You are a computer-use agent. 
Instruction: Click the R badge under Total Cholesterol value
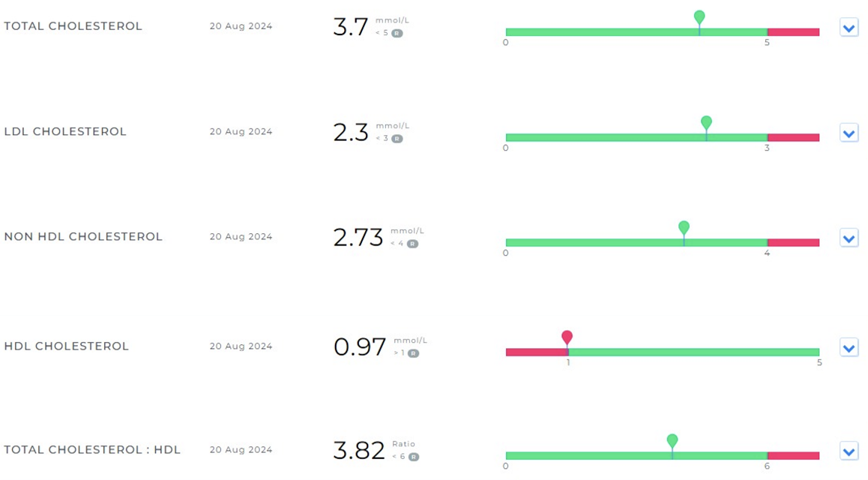pyautogui.click(x=397, y=33)
